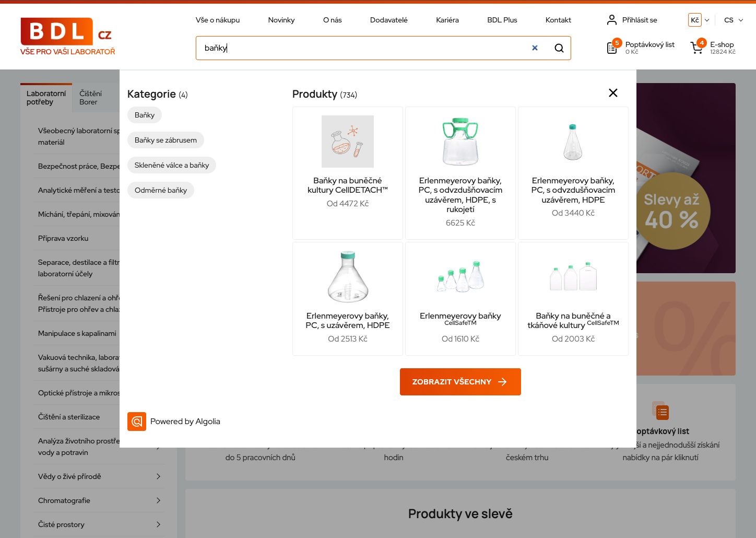
Task: Open the Kontakt menu item
Action: [558, 20]
